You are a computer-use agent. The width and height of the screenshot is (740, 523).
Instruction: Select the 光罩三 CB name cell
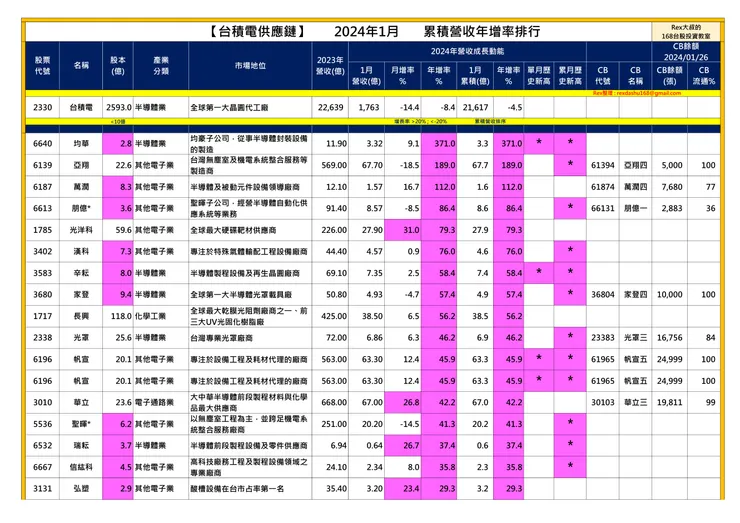pos(635,337)
